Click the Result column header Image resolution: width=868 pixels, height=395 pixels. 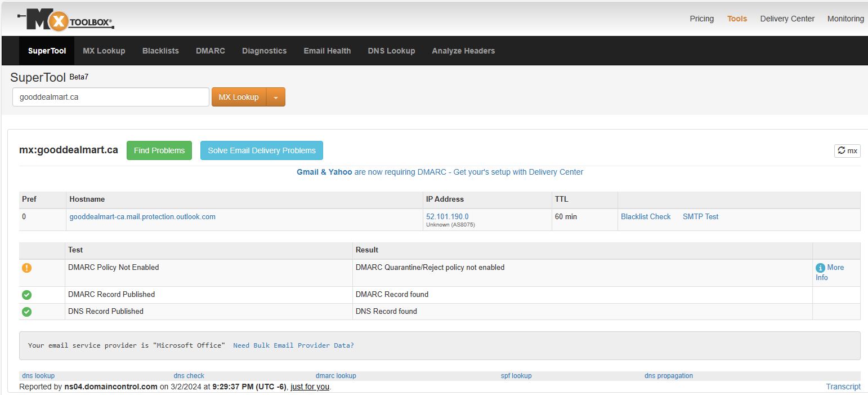[x=367, y=250]
